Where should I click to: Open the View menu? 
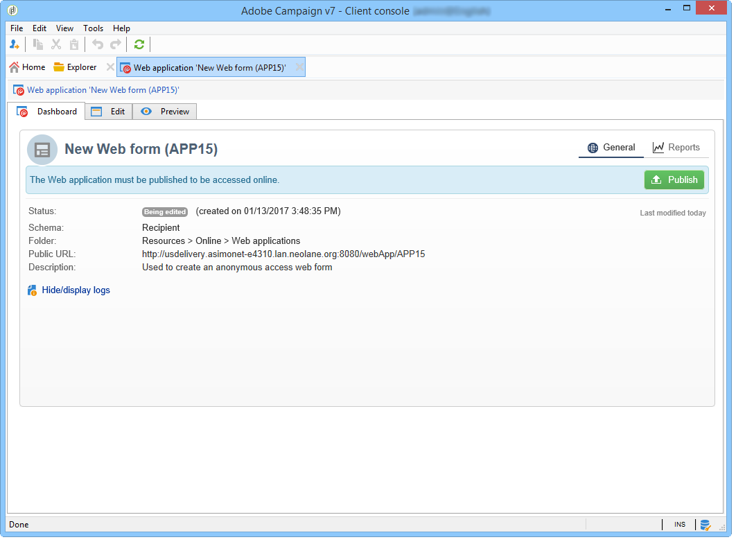coord(64,28)
